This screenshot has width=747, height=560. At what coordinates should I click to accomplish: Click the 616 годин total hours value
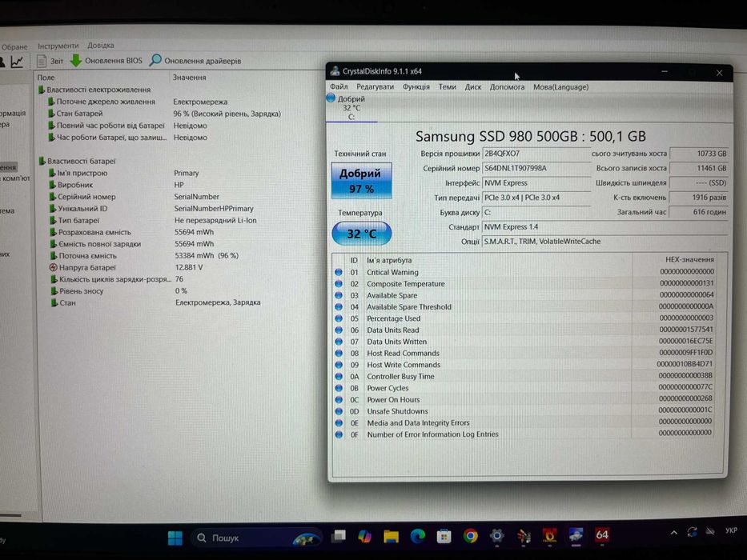(x=699, y=212)
